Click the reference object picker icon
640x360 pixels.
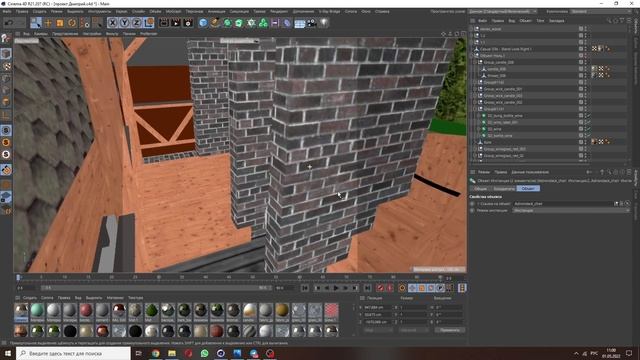pos(627,203)
